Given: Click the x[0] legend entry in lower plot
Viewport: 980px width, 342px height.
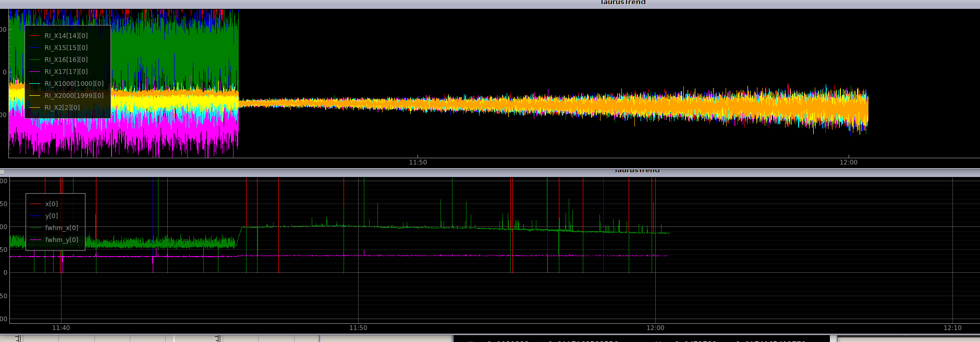Looking at the screenshot, I should tap(51, 204).
